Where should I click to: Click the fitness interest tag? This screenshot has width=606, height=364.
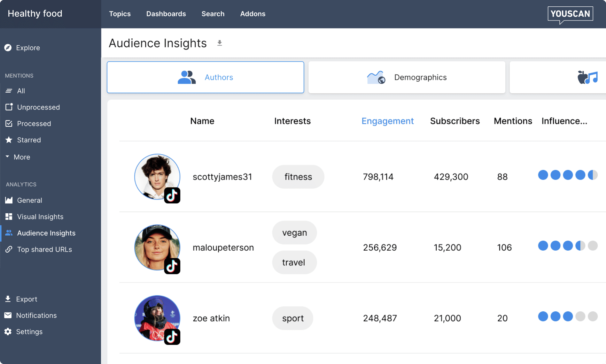tap(298, 177)
